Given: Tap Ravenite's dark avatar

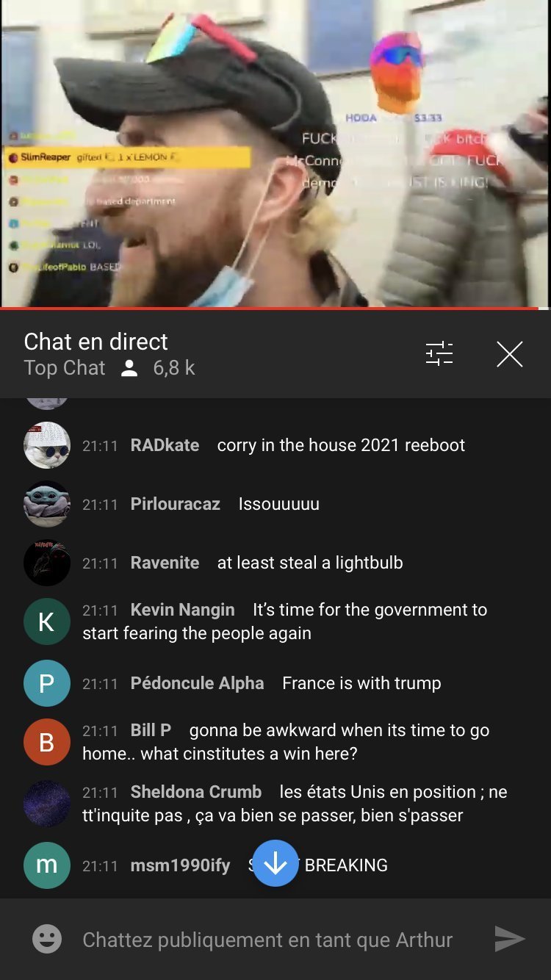Looking at the screenshot, I should click(x=47, y=563).
